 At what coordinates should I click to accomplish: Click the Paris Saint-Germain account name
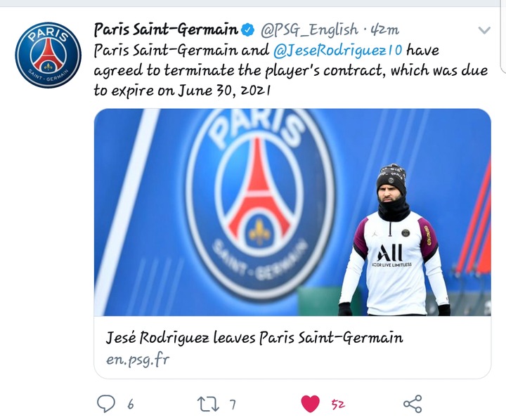tap(166, 29)
